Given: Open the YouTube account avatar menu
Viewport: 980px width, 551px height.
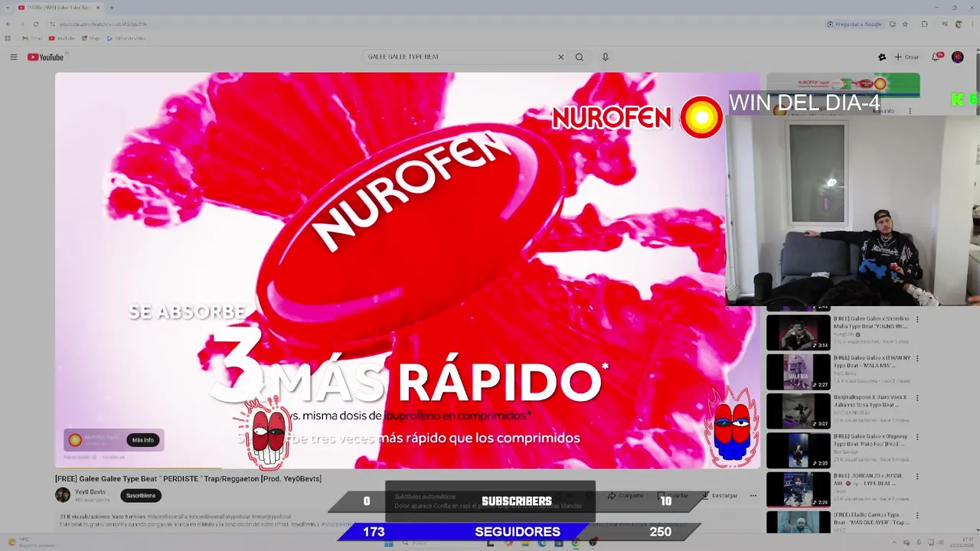Looking at the screenshot, I should 957,57.
